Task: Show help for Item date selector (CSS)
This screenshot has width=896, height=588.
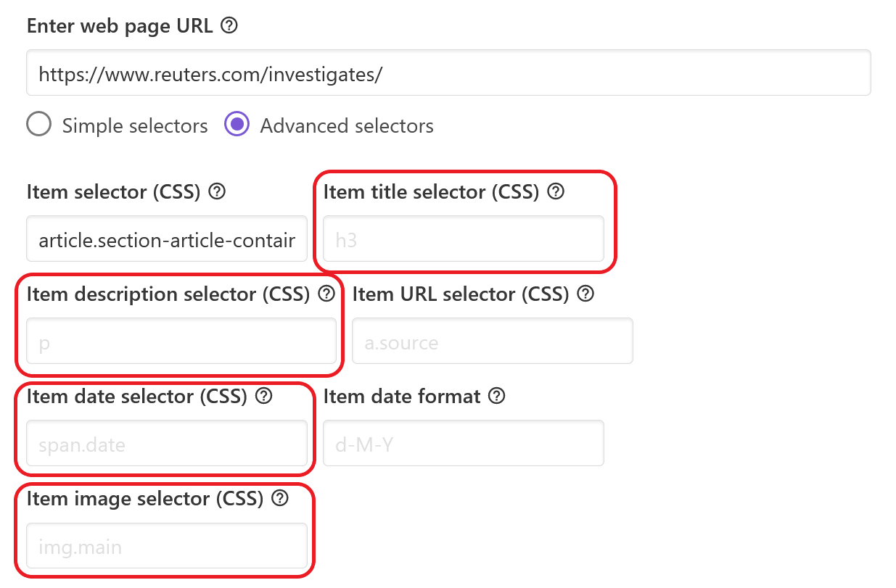Action: tap(265, 397)
